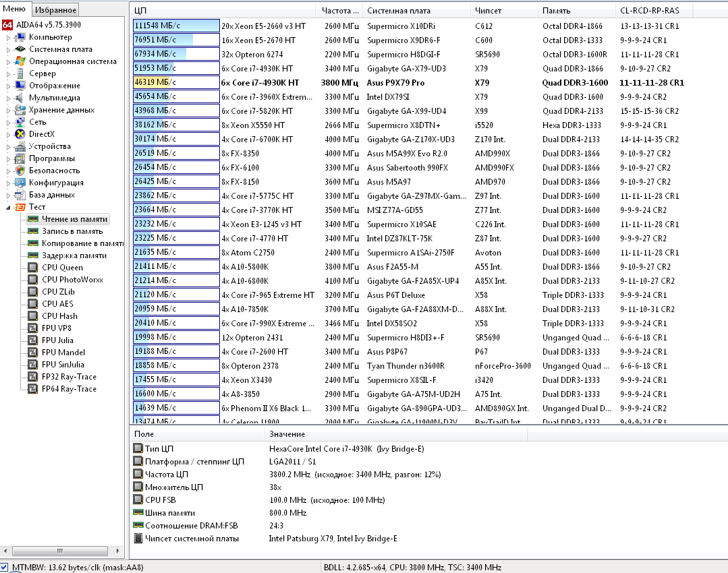
Task: Select highlighted 46319 МБ/с result row
Action: 409,83
